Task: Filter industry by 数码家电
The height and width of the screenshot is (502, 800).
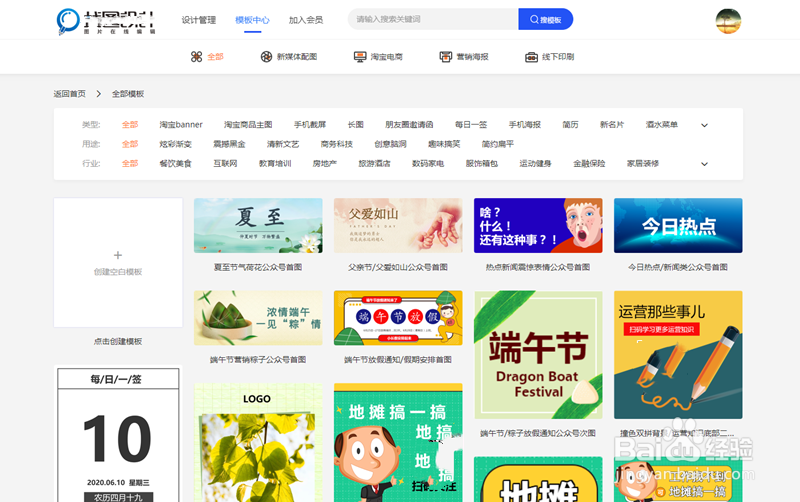Action: click(x=428, y=163)
